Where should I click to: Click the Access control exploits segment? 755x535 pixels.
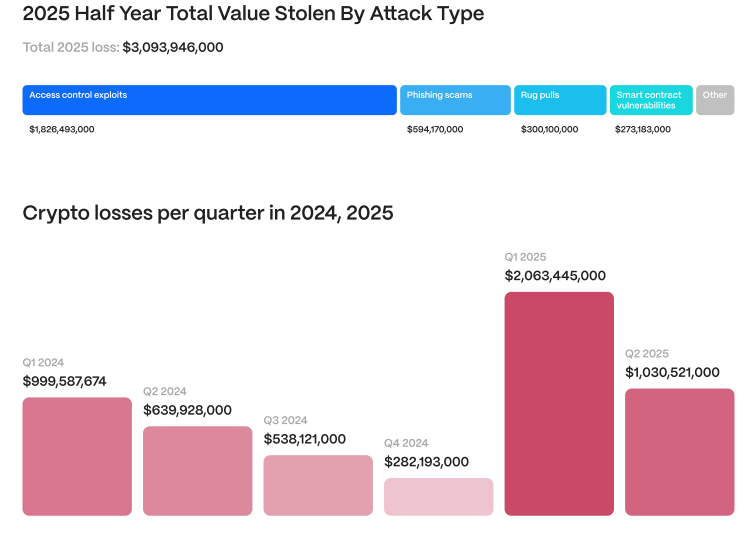(x=209, y=100)
